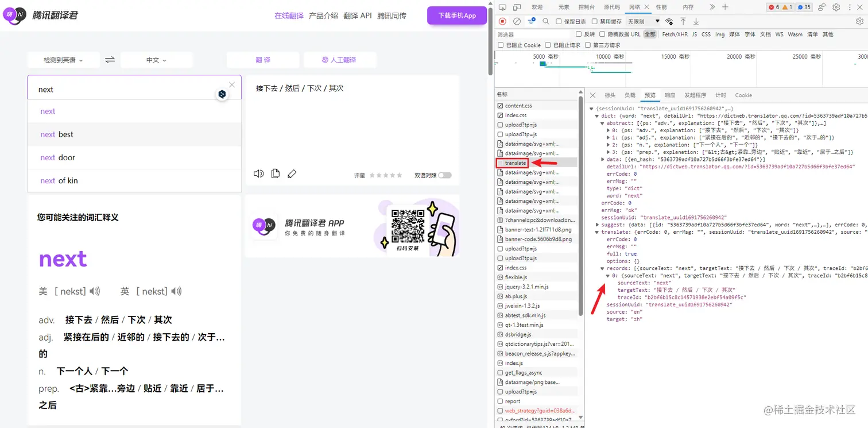The height and width of the screenshot is (428, 868).
Task: Stop recording network activity
Action: [x=502, y=21]
